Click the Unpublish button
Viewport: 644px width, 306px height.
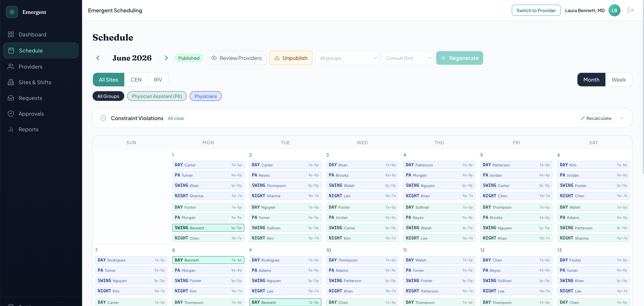(291, 58)
